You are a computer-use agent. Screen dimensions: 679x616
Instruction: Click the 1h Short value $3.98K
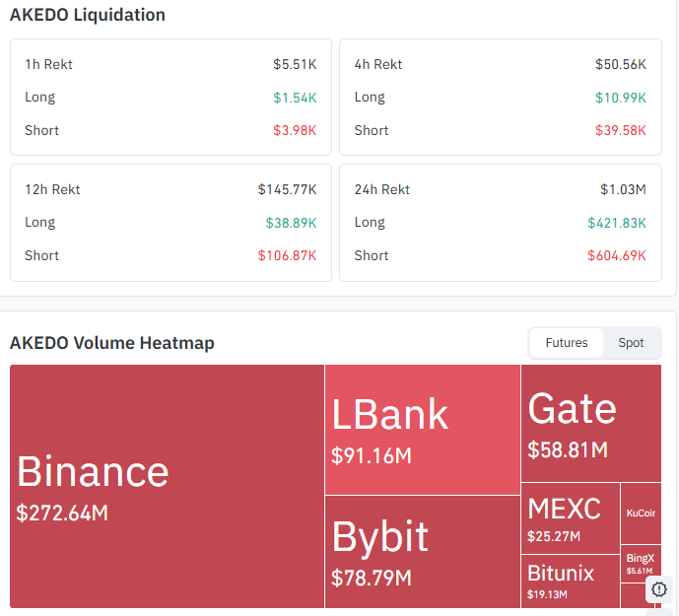(295, 130)
